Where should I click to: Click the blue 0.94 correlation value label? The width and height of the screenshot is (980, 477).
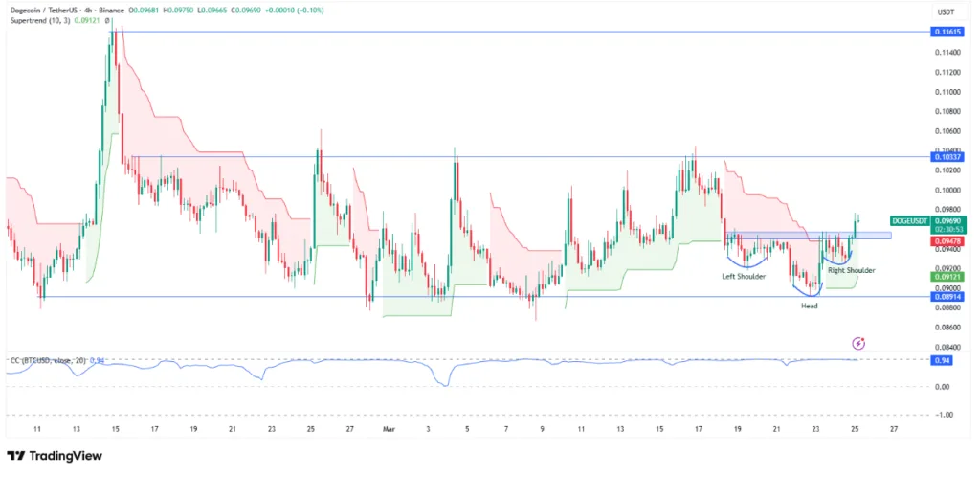(940, 361)
